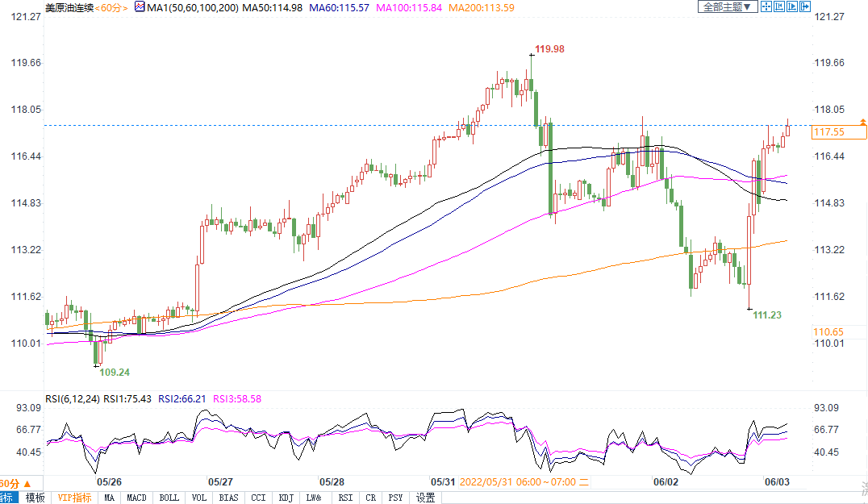Click the second icon right of 全部主题 dropdown

tap(779, 7)
